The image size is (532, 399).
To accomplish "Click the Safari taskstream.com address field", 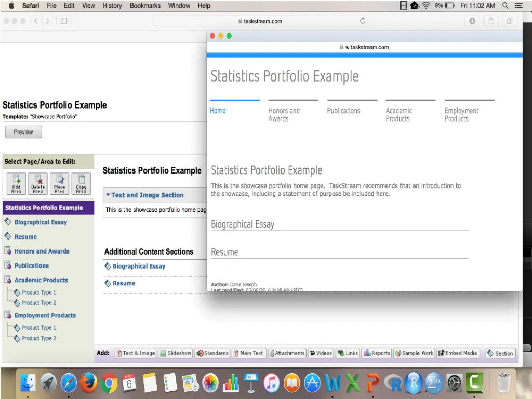I will 260,21.
